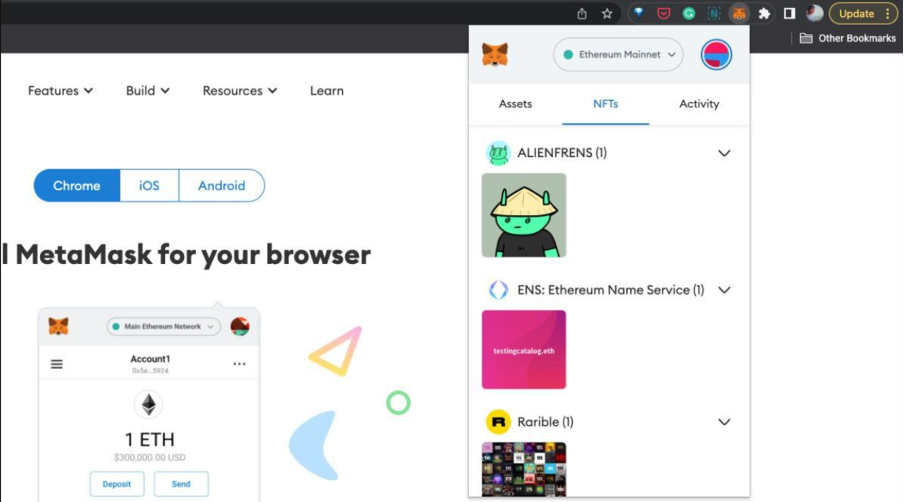Viewport: 904px width, 502px height.
Task: Collapse the Rarible collection chevron
Action: [x=724, y=422]
